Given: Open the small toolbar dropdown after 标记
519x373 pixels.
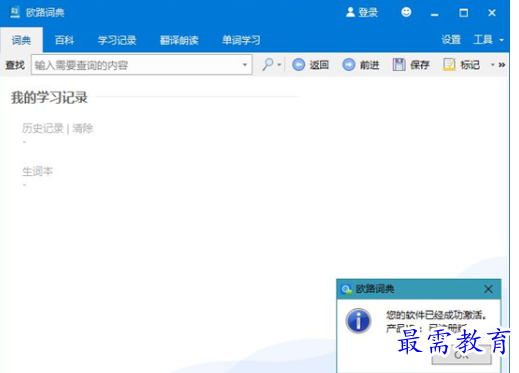Looking at the screenshot, I should pyautogui.click(x=493, y=65).
